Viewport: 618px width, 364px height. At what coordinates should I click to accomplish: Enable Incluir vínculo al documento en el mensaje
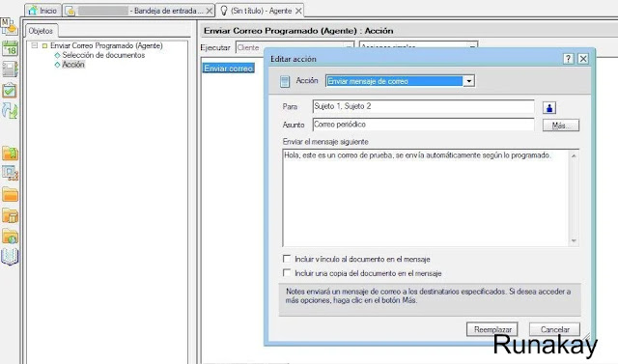(287, 259)
